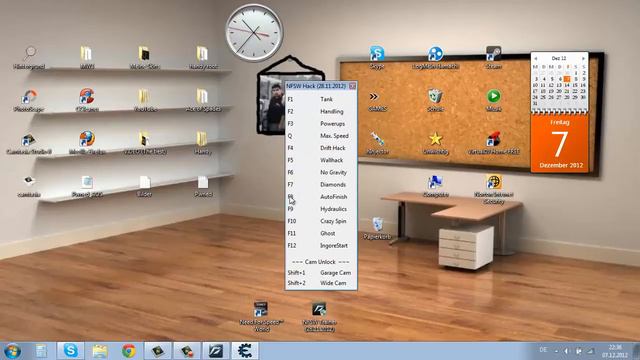Click the F5 Wallhack row
640x360 pixels.
click(321, 160)
